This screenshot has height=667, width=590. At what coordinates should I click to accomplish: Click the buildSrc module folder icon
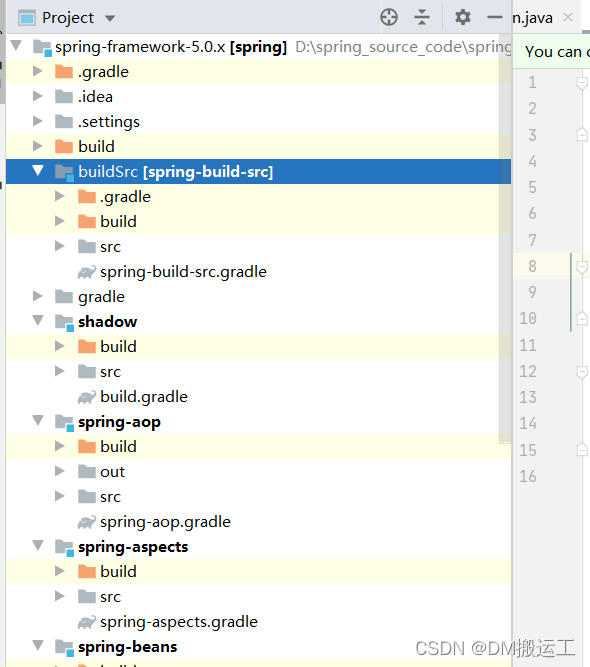[x=65, y=172]
